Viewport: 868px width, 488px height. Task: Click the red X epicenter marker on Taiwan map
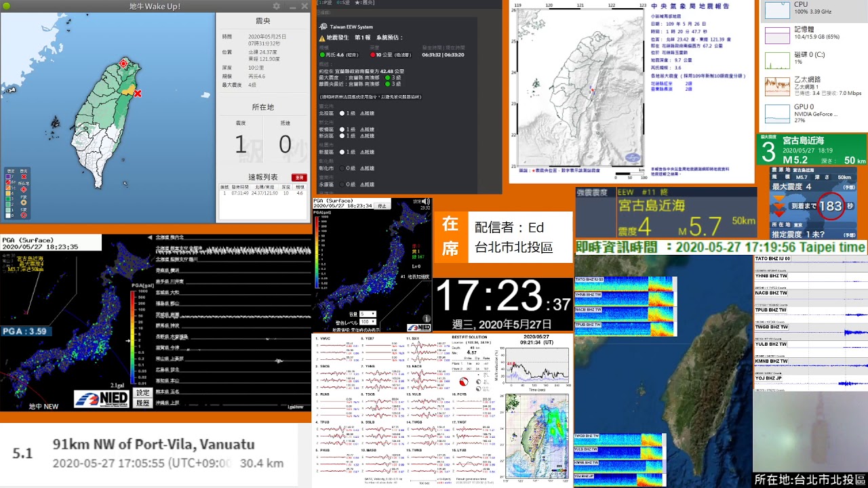point(138,94)
